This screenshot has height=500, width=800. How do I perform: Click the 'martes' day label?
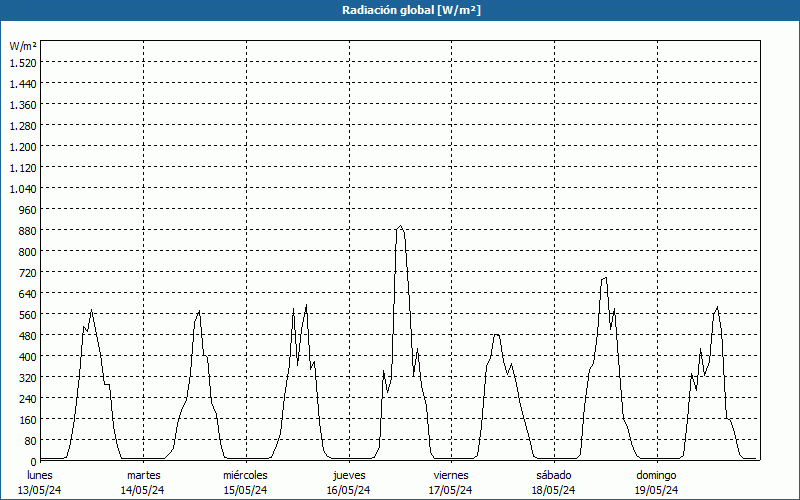pyautogui.click(x=143, y=475)
